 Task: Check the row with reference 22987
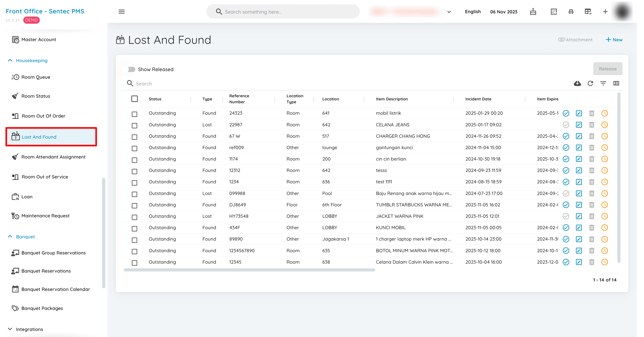(x=134, y=125)
